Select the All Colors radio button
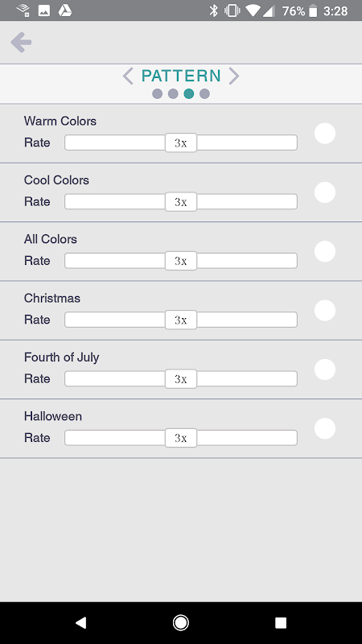Viewport: 362px width, 644px height. (x=325, y=251)
